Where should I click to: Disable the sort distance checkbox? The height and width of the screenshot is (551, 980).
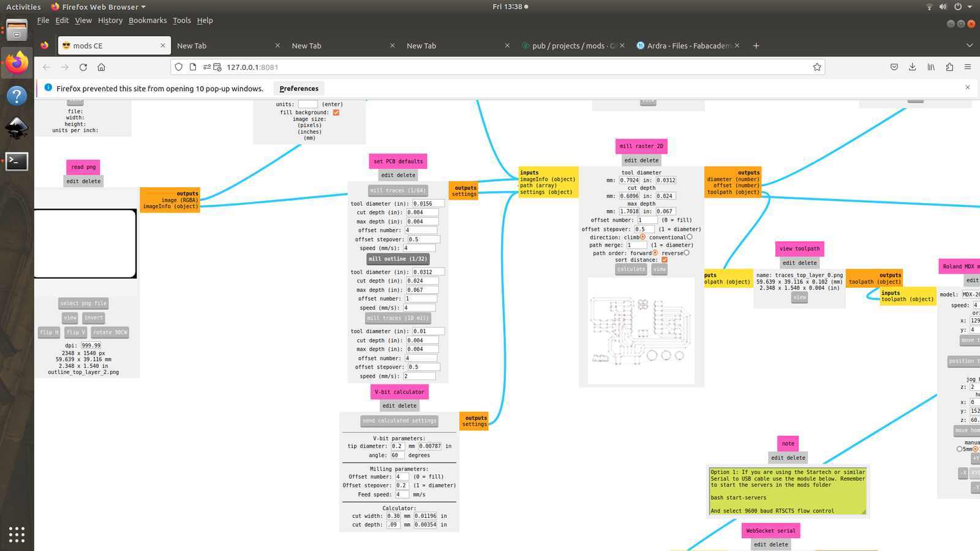[664, 258]
